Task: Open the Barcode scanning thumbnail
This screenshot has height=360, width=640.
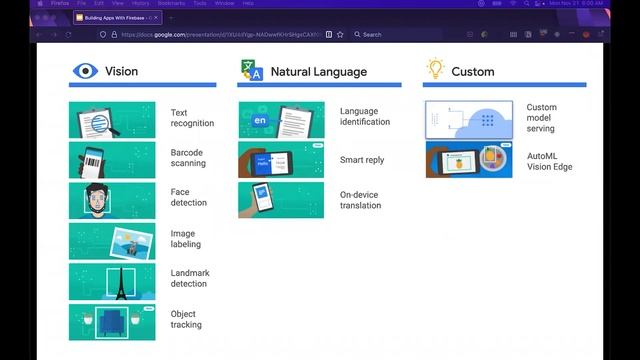Action: (x=112, y=160)
